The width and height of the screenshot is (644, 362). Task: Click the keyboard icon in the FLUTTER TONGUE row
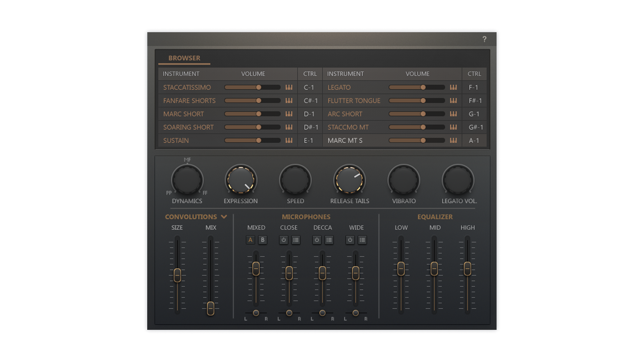pyautogui.click(x=453, y=101)
